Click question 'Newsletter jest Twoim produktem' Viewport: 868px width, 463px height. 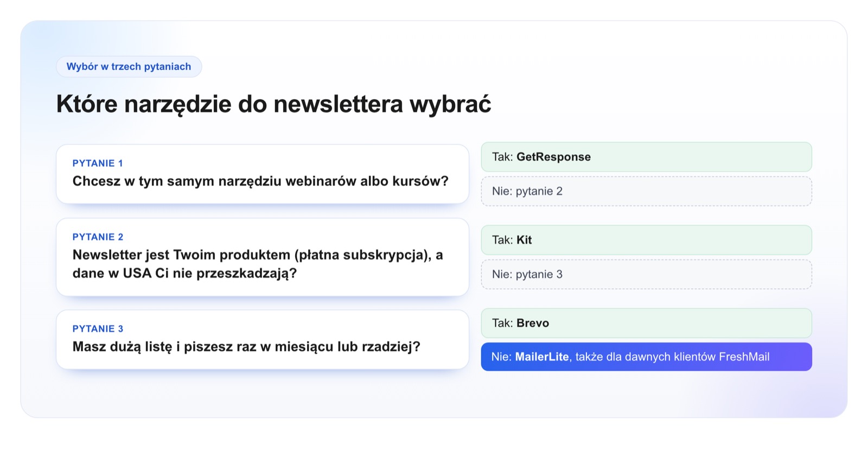coord(258,264)
